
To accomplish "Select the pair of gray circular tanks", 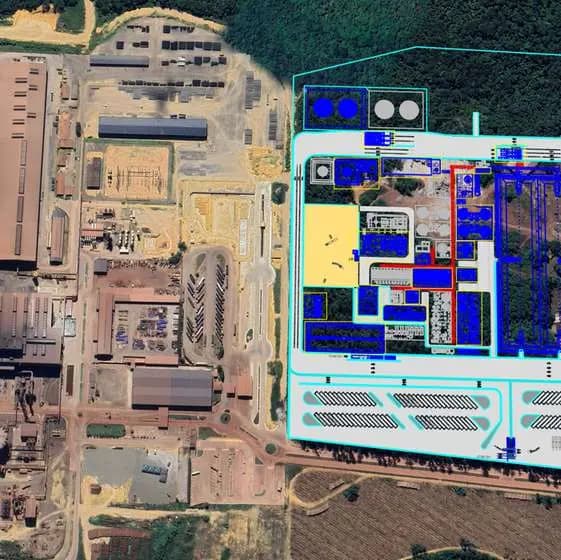I will (396, 109).
